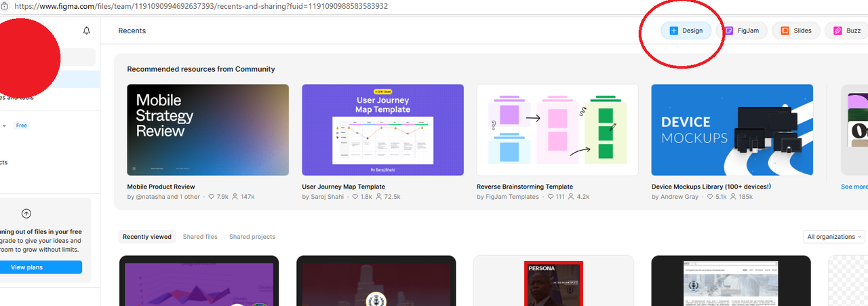The image size is (868, 306).
Task: Click the Free plan badge
Action: click(x=22, y=126)
